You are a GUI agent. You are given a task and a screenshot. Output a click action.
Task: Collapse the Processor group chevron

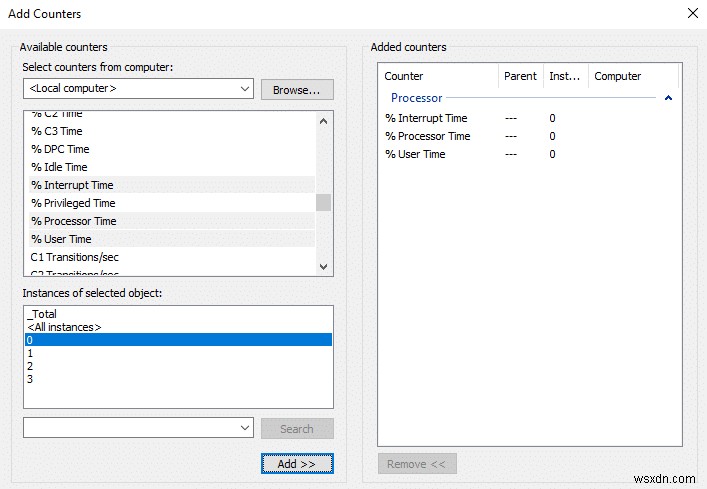tap(668, 98)
